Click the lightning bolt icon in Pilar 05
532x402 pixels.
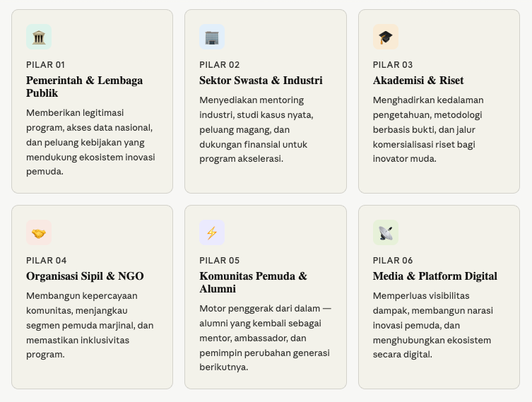[212, 232]
